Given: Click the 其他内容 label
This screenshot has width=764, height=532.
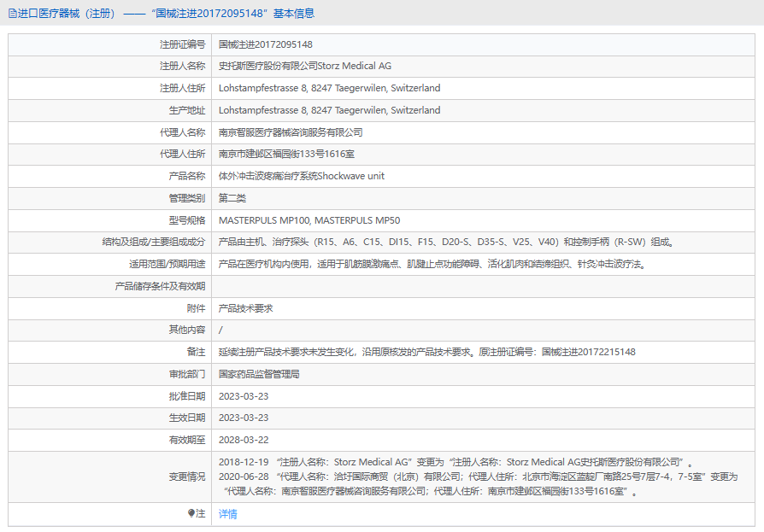Looking at the screenshot, I should point(187,330).
